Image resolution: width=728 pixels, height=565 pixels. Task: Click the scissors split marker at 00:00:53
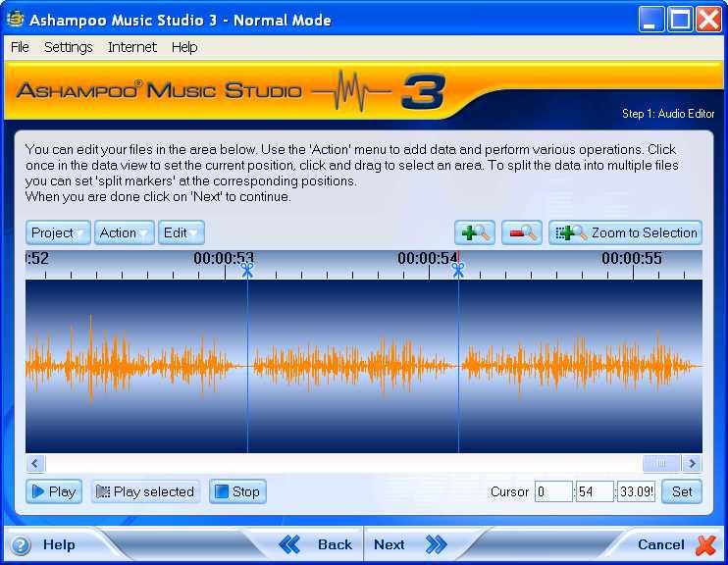coord(247,269)
